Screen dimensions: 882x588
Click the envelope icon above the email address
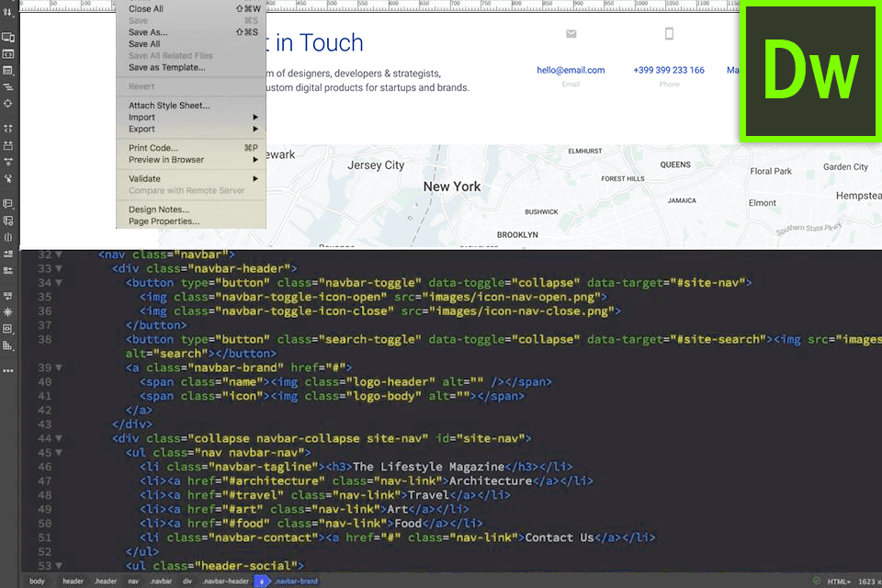(x=571, y=34)
